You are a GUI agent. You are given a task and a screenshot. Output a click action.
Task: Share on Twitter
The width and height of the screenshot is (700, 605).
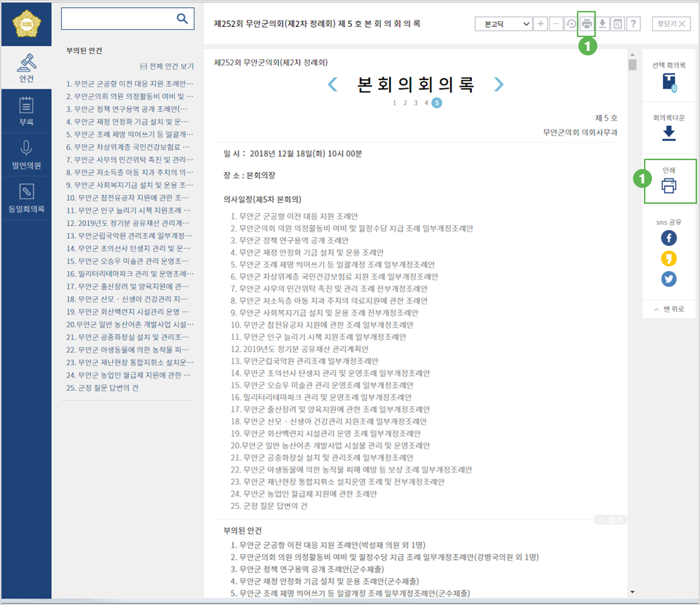tap(669, 279)
